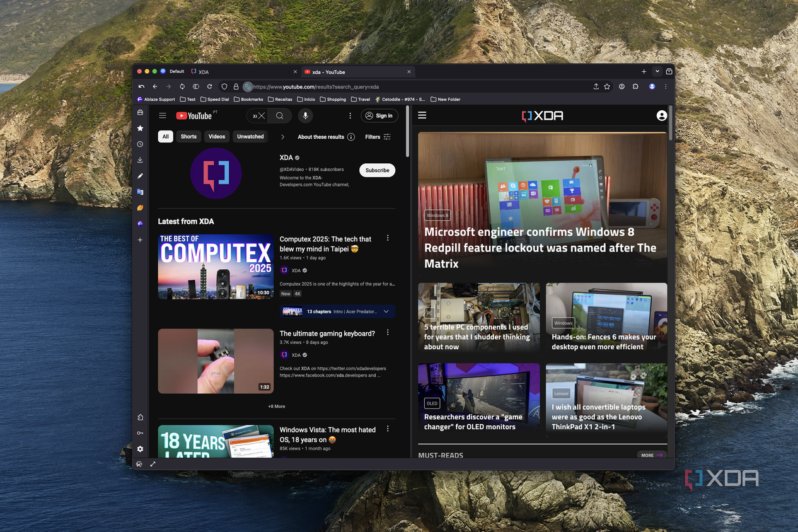798x532 pixels.
Task: Click the YouTube Sign in button
Action: [378, 116]
